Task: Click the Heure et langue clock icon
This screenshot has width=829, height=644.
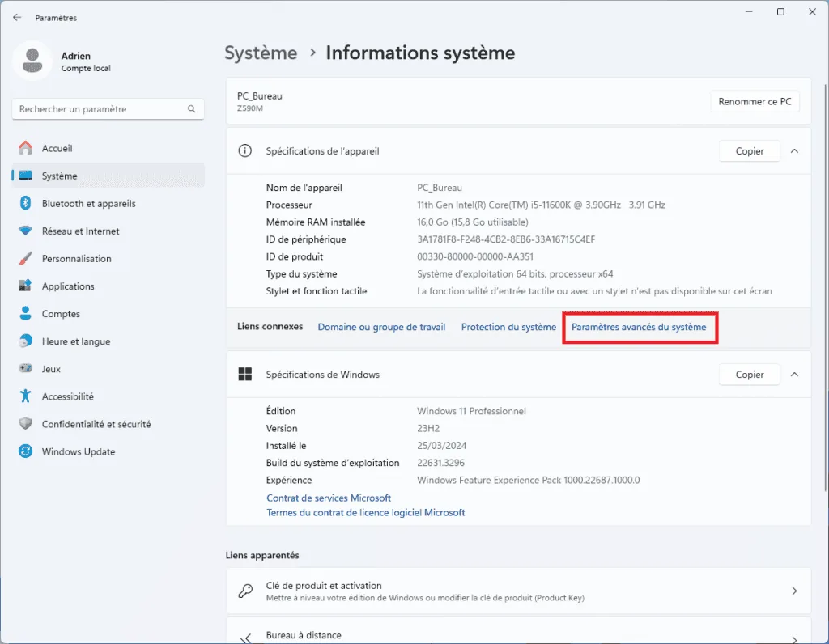Action: click(x=25, y=341)
